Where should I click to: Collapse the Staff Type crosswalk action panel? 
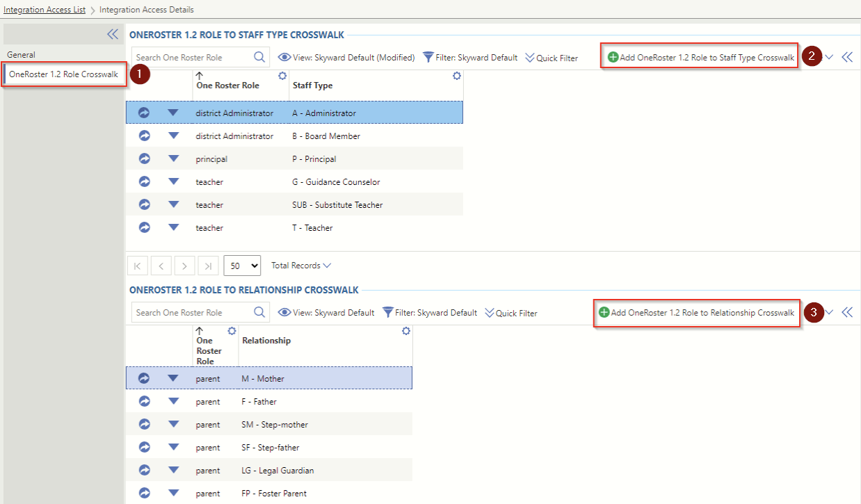click(x=847, y=57)
